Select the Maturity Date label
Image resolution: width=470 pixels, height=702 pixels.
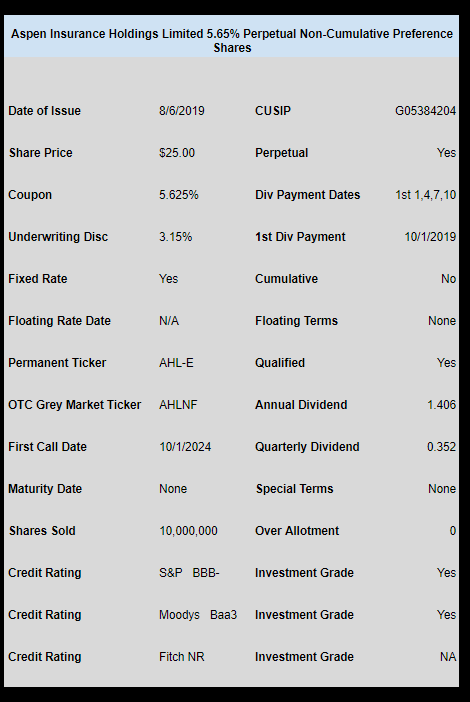tap(45, 488)
